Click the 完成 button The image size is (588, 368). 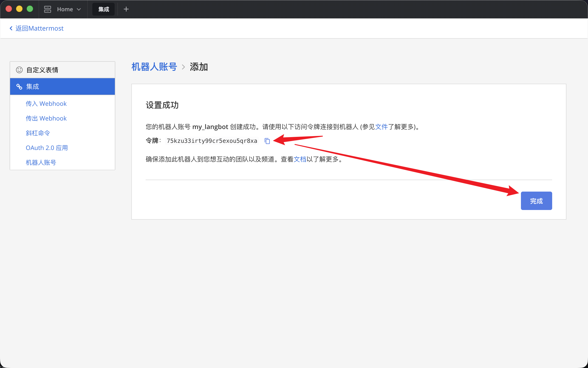pos(536,201)
